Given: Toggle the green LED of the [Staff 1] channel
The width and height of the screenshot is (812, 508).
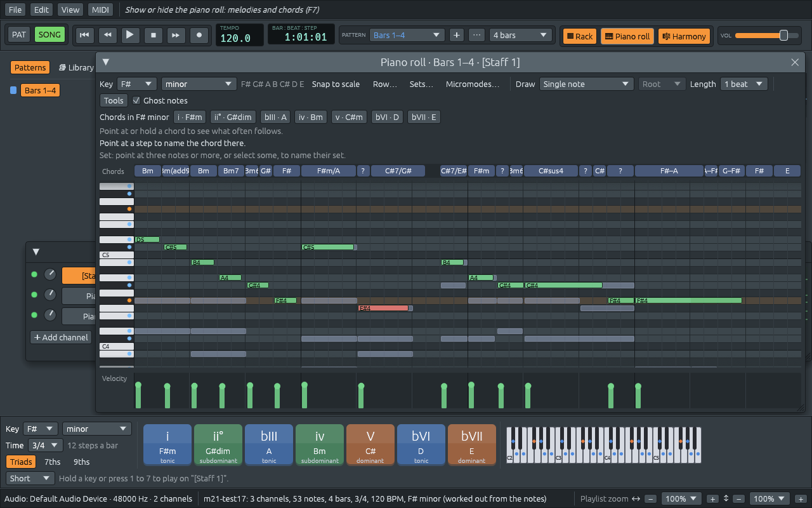Looking at the screenshot, I should point(34,274).
